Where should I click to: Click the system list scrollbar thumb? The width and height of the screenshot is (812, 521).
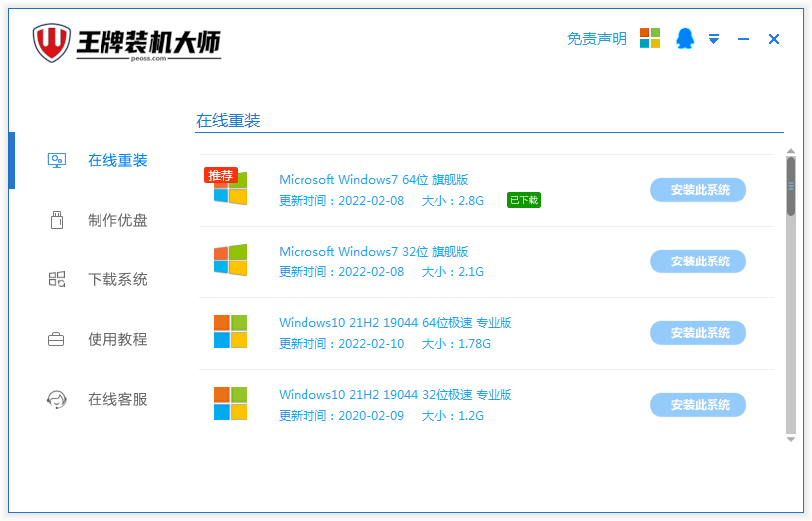(791, 186)
